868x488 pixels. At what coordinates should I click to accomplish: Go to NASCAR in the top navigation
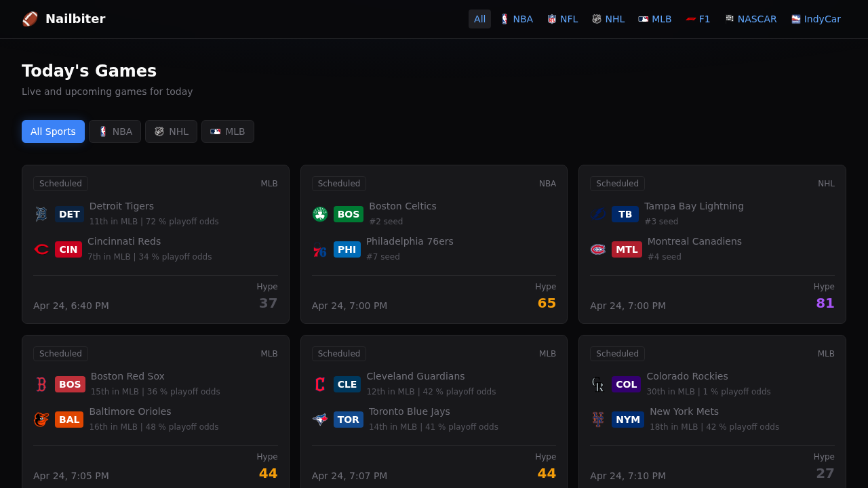click(751, 19)
